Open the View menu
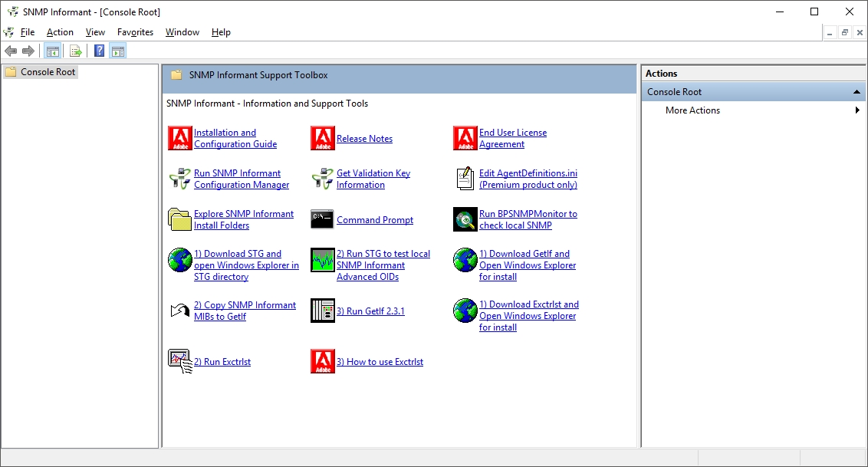 (95, 32)
